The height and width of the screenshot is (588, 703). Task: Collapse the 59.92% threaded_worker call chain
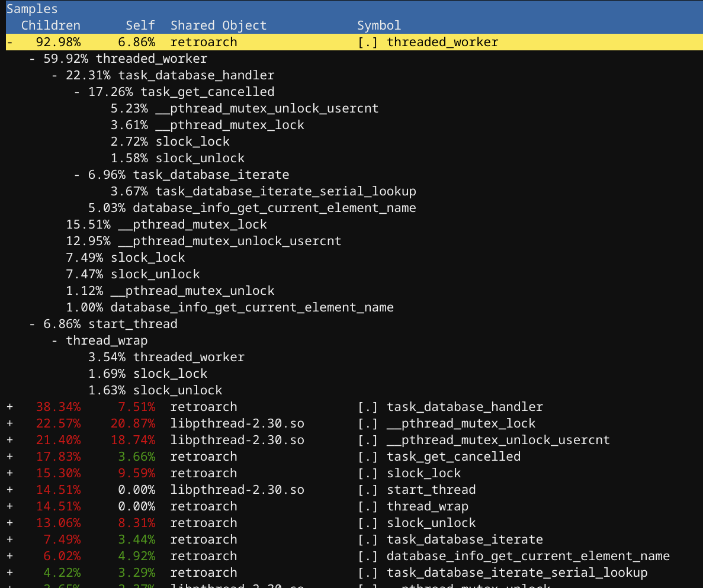point(32,59)
